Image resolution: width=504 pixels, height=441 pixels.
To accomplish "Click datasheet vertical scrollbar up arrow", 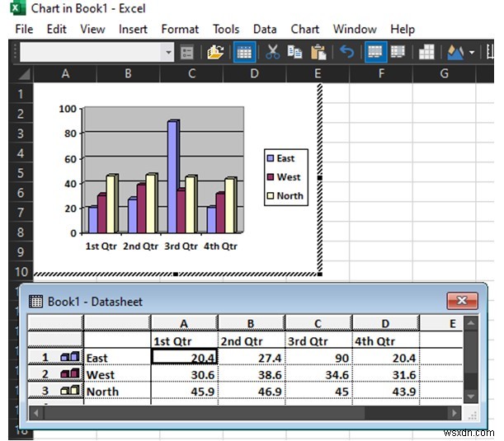I will [470, 323].
